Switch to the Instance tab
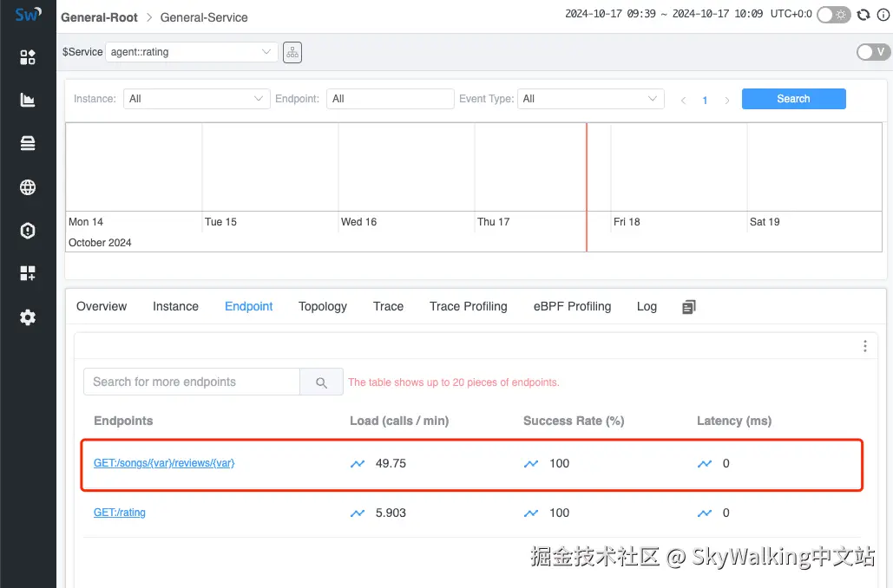 tap(175, 306)
